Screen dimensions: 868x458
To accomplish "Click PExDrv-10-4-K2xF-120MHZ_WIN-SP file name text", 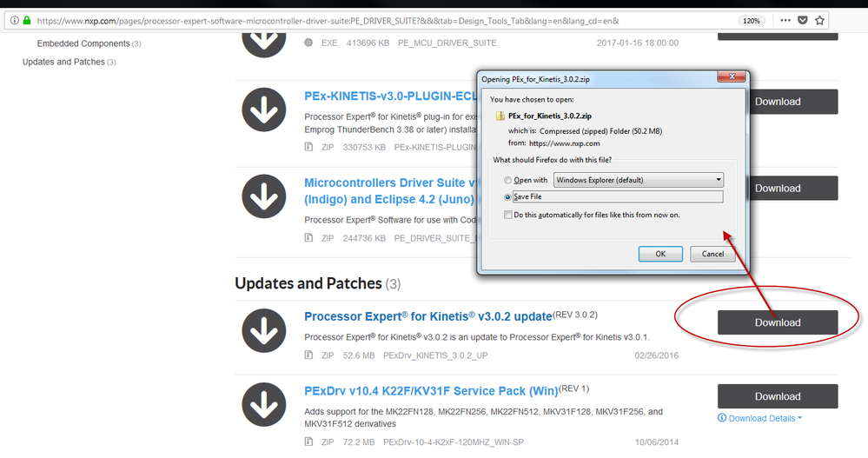I will coord(454,441).
